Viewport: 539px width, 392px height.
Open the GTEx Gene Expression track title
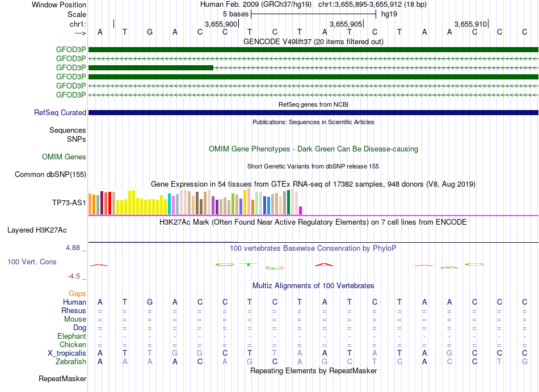[313, 184]
